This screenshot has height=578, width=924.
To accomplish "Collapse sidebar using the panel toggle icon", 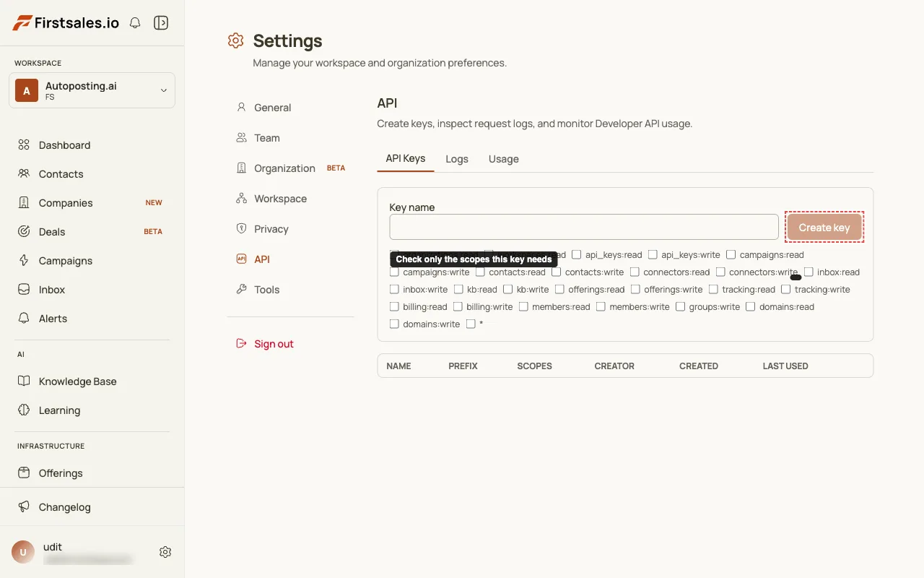I will (x=161, y=23).
